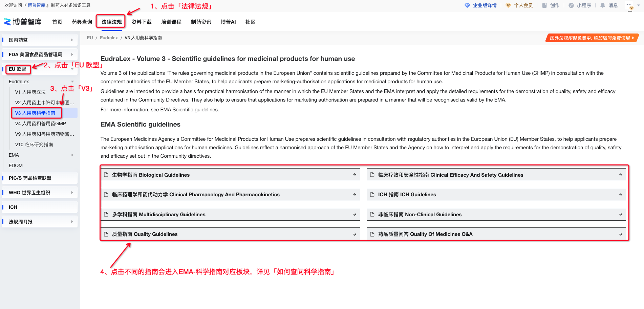644x309 pixels.
Task: Select V1 人用药立法 tree item
Action: [x=30, y=92]
